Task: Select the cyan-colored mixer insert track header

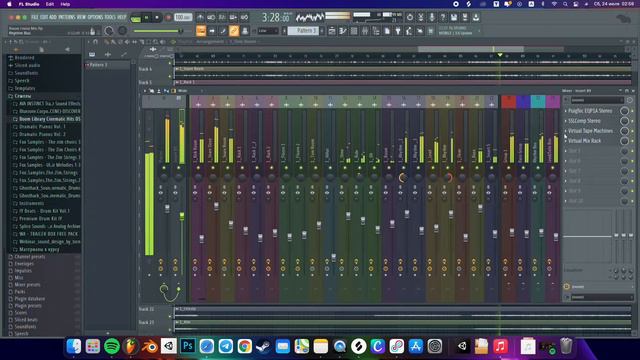Action: 538,102
